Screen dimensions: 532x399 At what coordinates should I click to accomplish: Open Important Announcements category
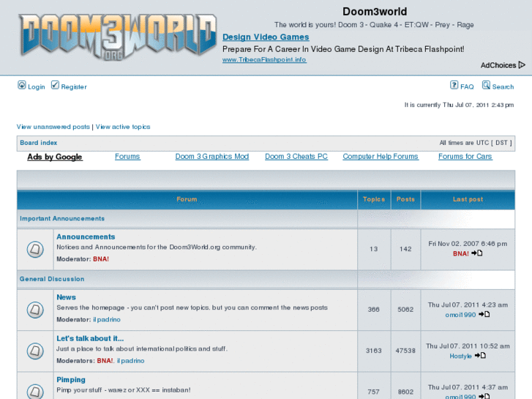point(62,219)
